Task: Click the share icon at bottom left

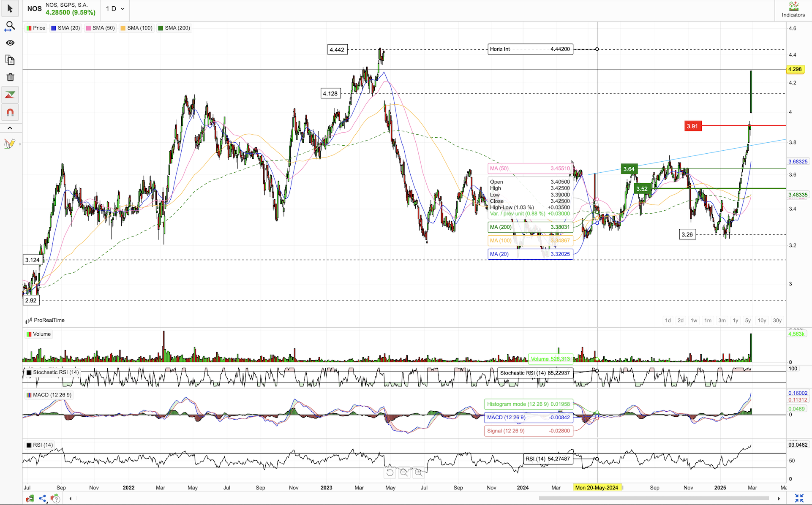Action: click(x=42, y=499)
